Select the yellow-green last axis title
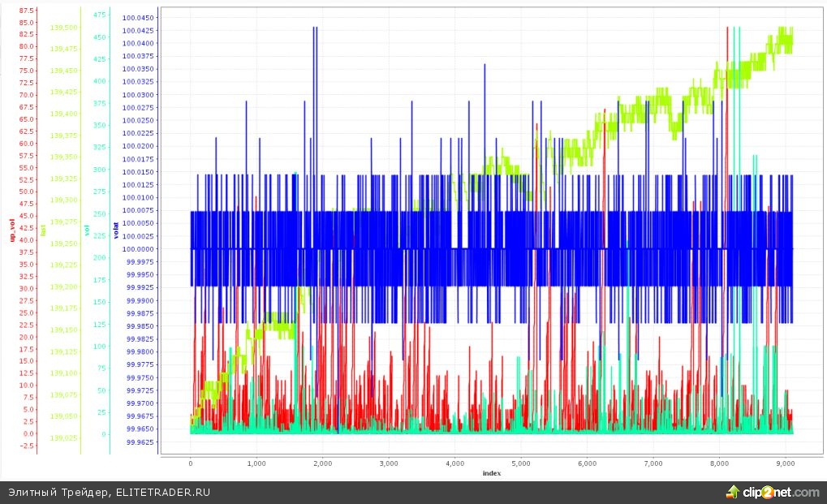 (x=43, y=230)
